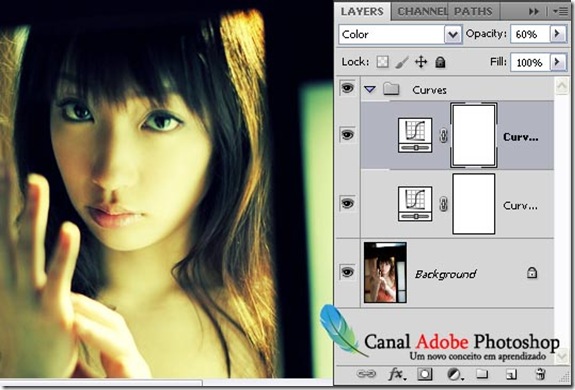Click the Curves group folder icon

pyautogui.click(x=391, y=89)
